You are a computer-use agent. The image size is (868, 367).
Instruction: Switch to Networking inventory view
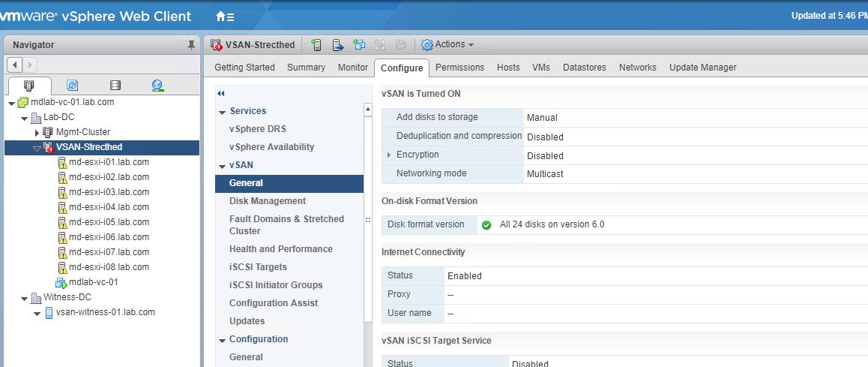click(x=157, y=86)
